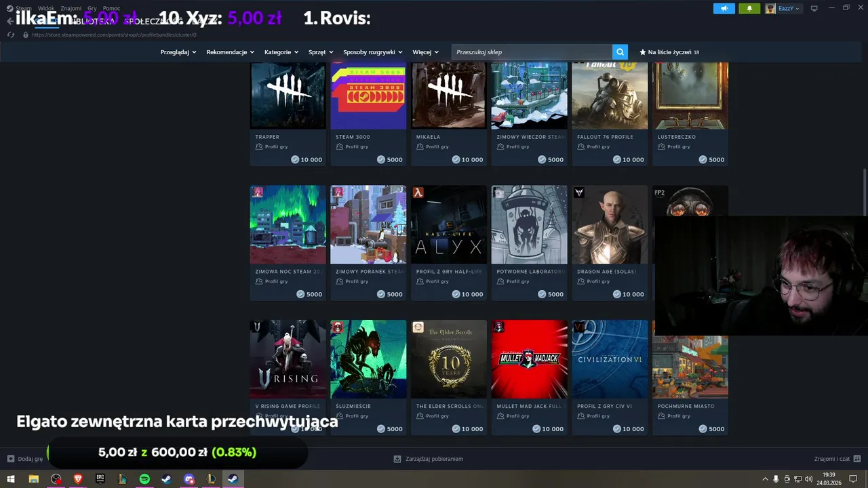868x488 pixels.
Task: Click Znajomi i czat button
Action: click(837, 459)
